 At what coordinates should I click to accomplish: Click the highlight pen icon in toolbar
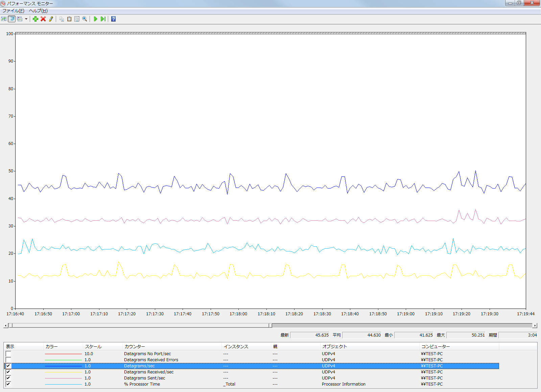51,19
